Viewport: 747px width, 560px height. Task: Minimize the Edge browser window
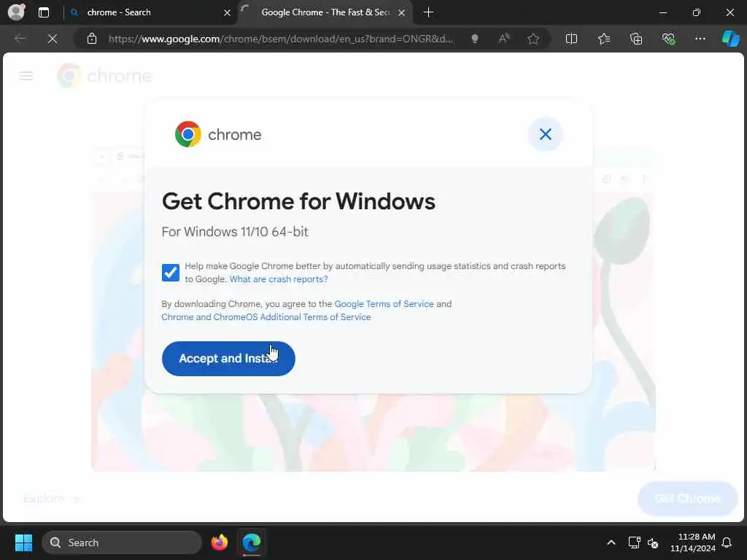tap(662, 12)
